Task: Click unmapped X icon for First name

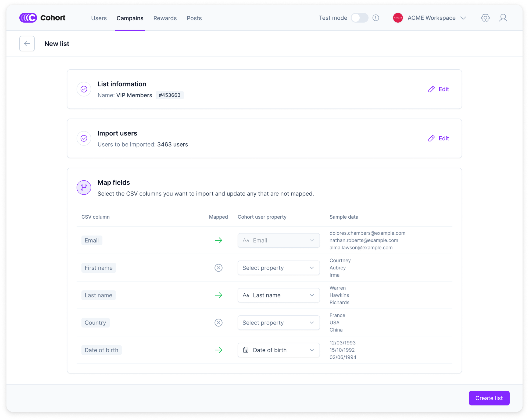Action: (218, 268)
